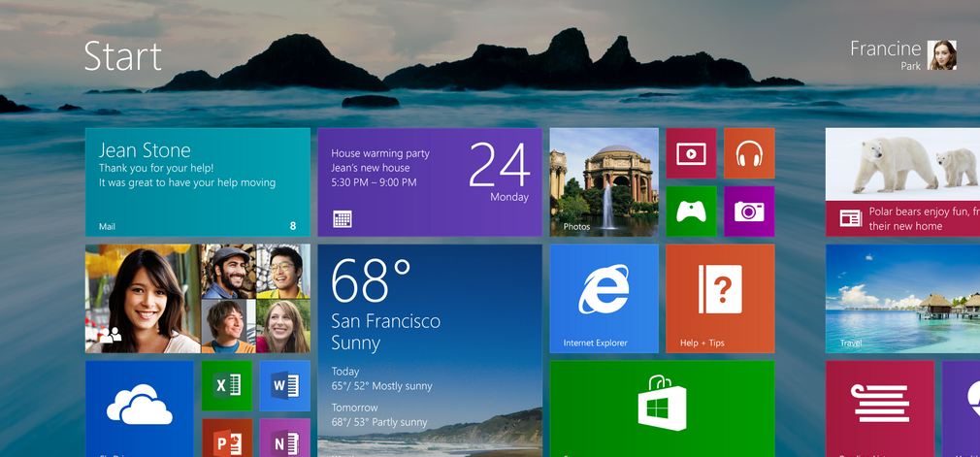Open Word from the small tile
Screen dimensions: 980x457
284,385
